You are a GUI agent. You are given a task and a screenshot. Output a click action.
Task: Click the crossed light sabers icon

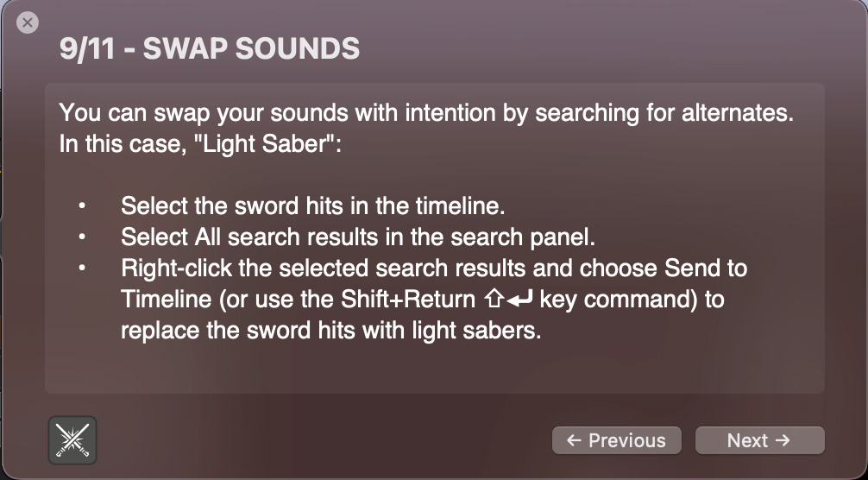72,440
